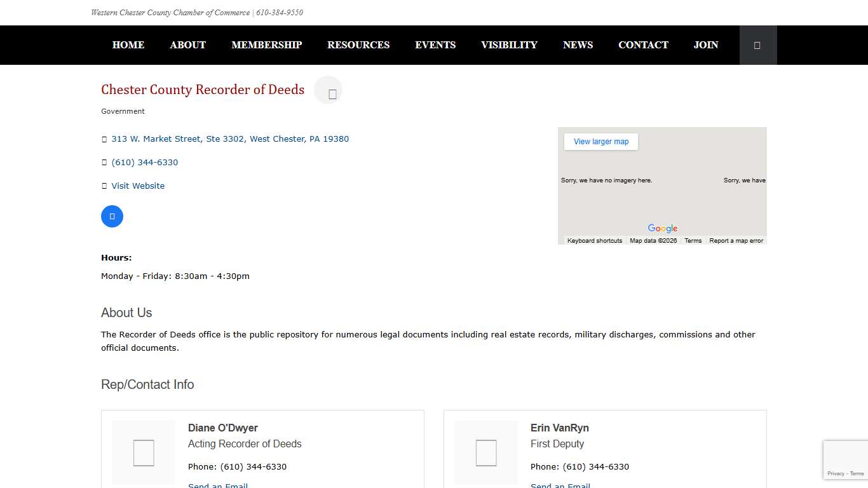
Task: Click Send an Email under Diane O'Dwyer
Action: pyautogui.click(x=218, y=485)
